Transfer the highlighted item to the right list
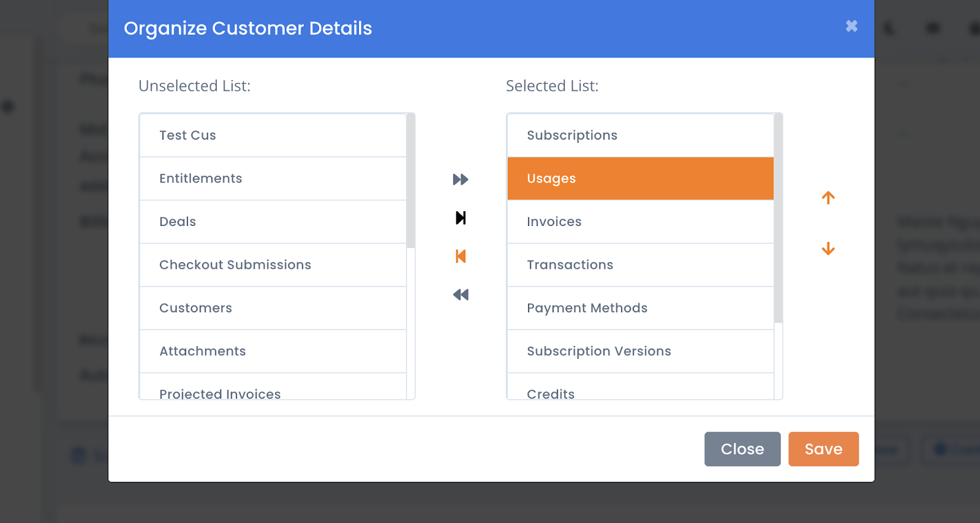Viewport: 980px width, 523px height. pos(461,217)
